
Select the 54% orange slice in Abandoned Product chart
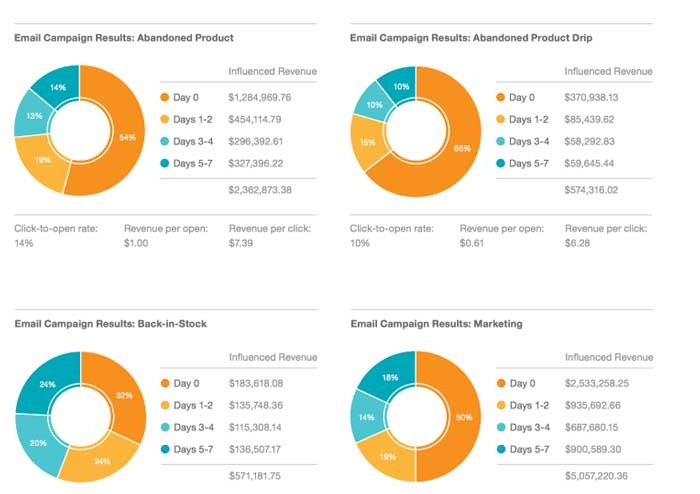[x=127, y=137]
